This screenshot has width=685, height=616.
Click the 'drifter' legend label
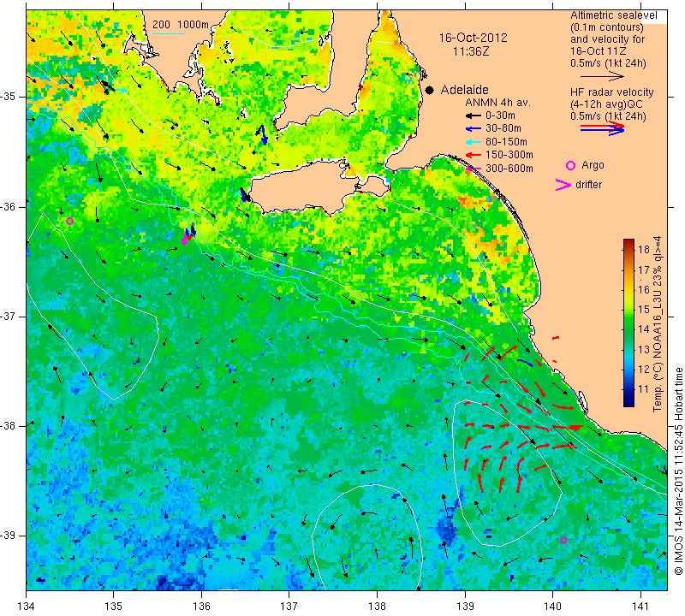coord(588,185)
